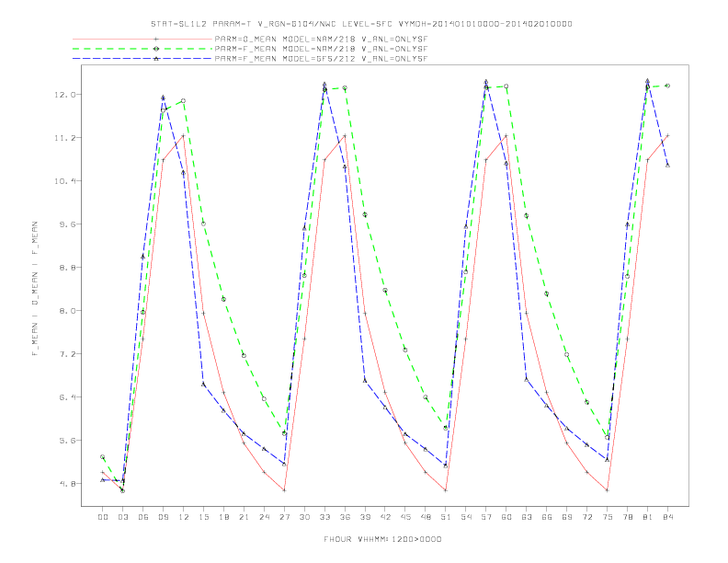
Task: Click x-axis forecast hour label 18
Action: pos(223,517)
